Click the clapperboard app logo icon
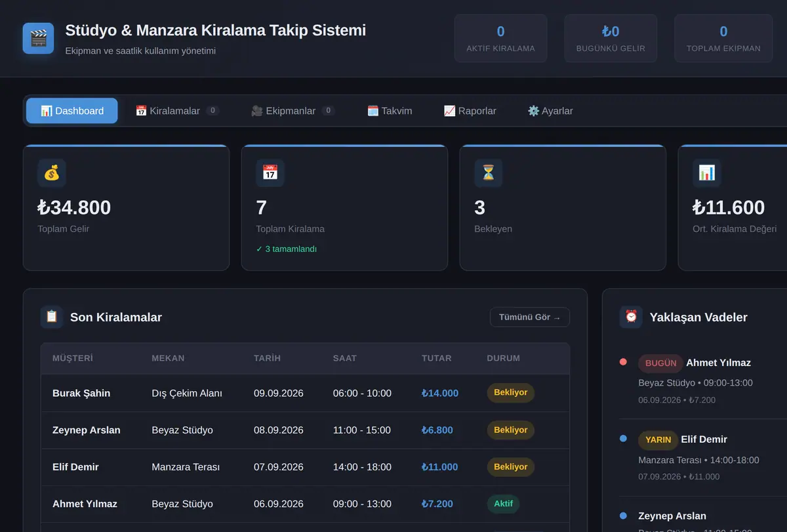The width and height of the screenshot is (787, 532). coord(38,38)
